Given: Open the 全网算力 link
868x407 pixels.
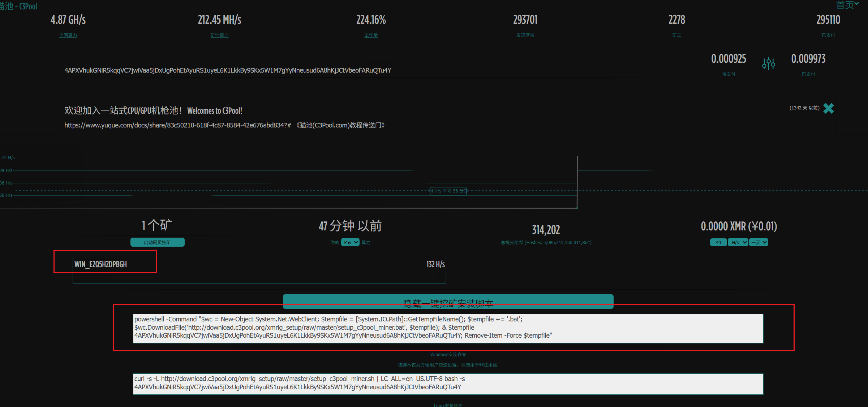Looking at the screenshot, I should pyautogui.click(x=68, y=35).
